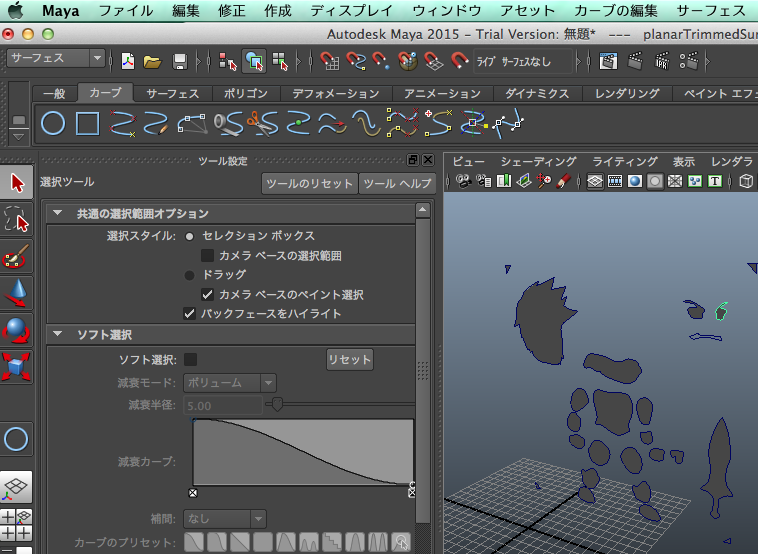Select the NURBS square shelf icon
Viewport: 758px width, 554px height.
[x=87, y=123]
